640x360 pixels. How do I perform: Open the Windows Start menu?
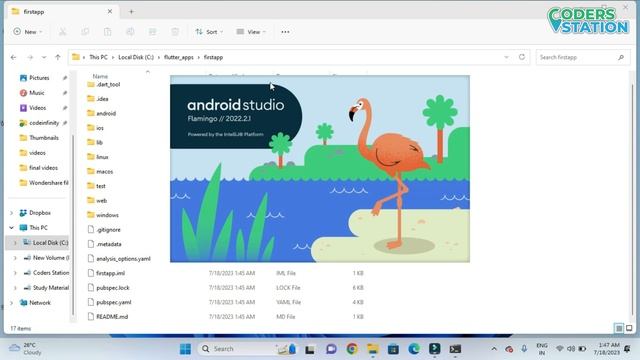point(185,349)
